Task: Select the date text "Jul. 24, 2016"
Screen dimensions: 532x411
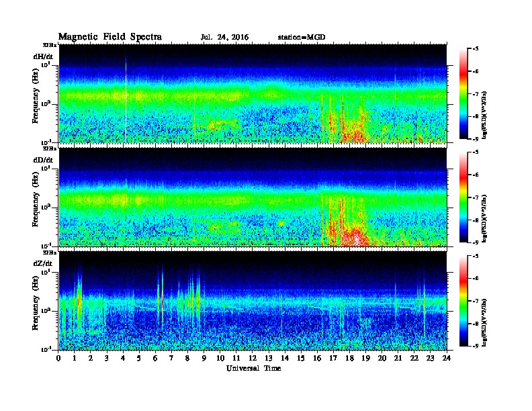Action: (x=224, y=38)
